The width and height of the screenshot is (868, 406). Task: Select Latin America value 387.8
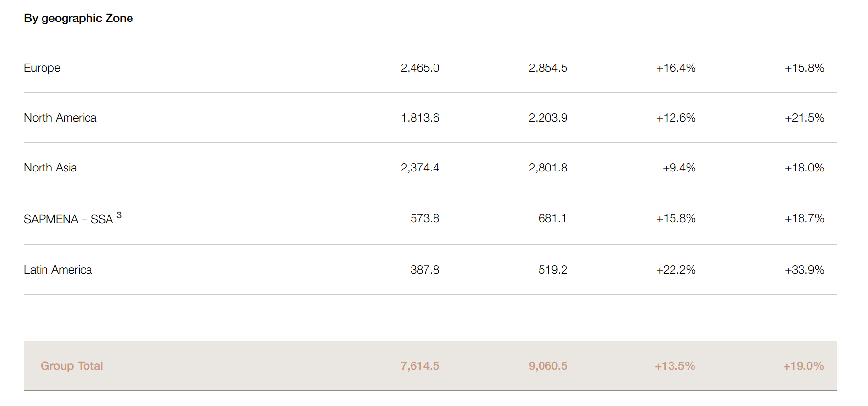[x=425, y=270]
